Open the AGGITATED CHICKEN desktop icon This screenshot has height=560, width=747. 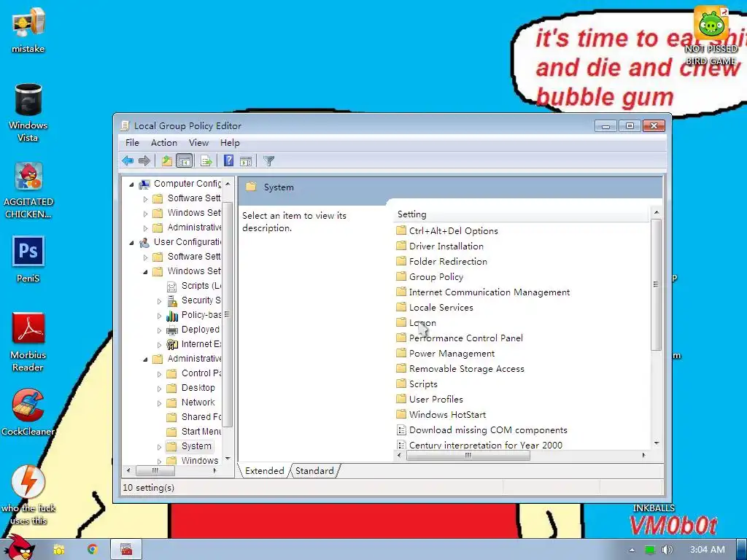[x=28, y=190]
